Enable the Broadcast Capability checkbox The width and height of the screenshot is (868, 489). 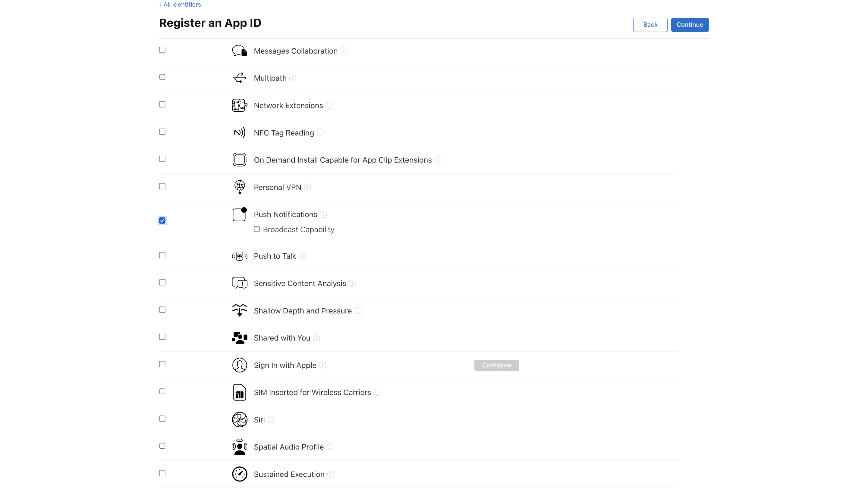pos(257,229)
